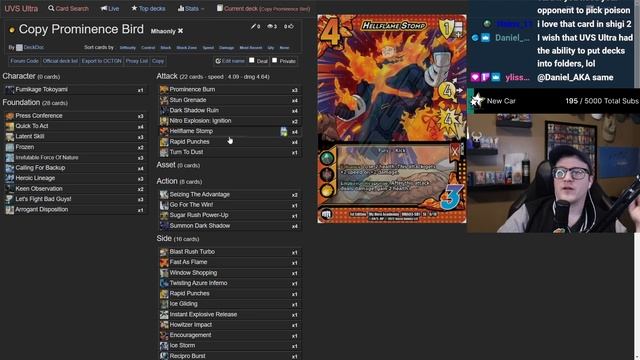Click the Calling For Backup card icon
The height and width of the screenshot is (360, 640).
9,168
